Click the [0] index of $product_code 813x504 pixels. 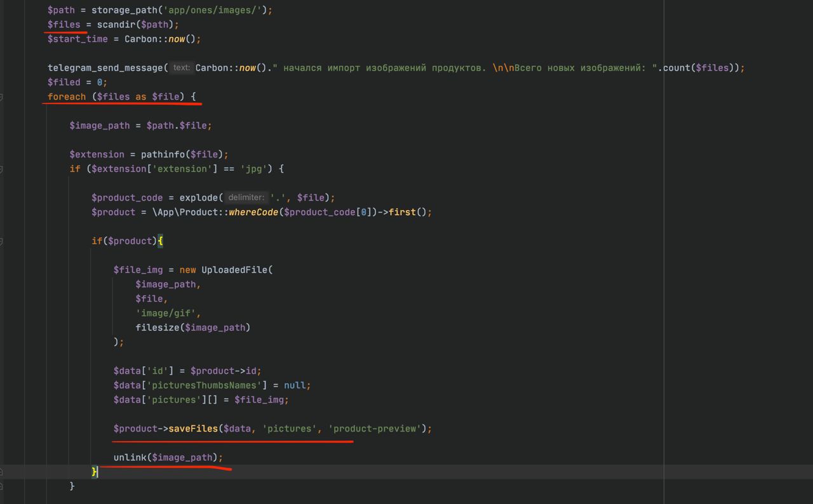point(364,212)
